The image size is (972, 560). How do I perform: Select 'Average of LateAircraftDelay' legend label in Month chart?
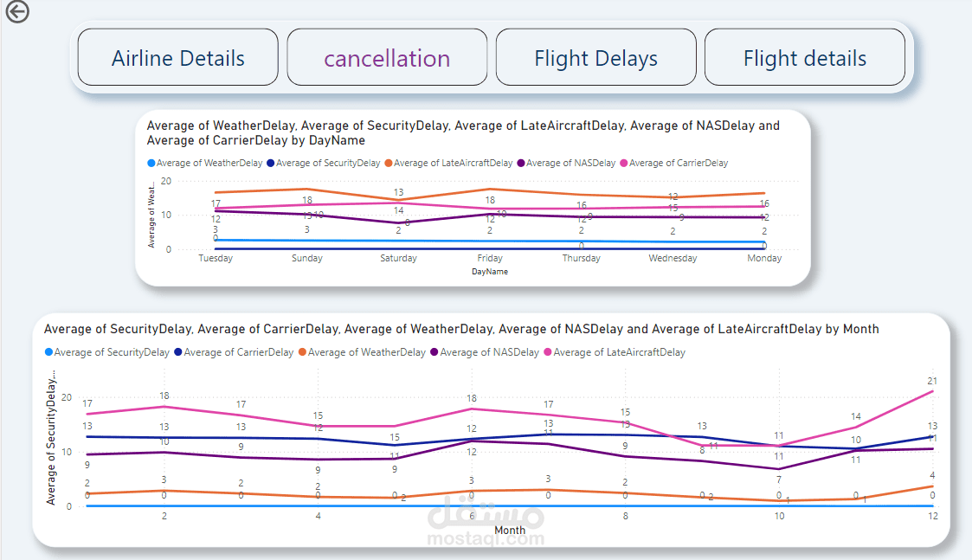pyautogui.click(x=619, y=352)
